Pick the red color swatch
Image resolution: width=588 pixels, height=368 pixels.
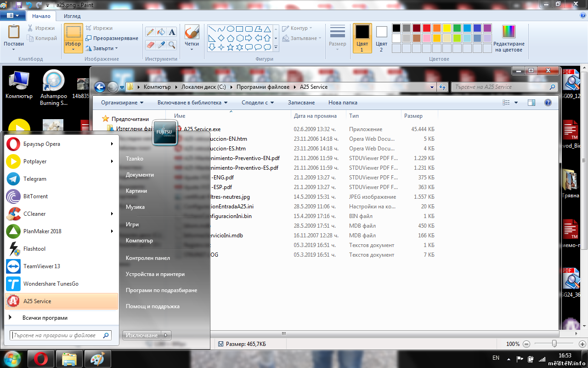tap(426, 28)
